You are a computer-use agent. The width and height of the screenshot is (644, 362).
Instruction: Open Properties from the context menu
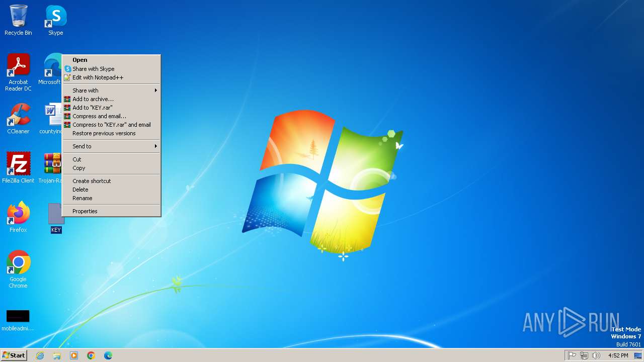[111, 211]
